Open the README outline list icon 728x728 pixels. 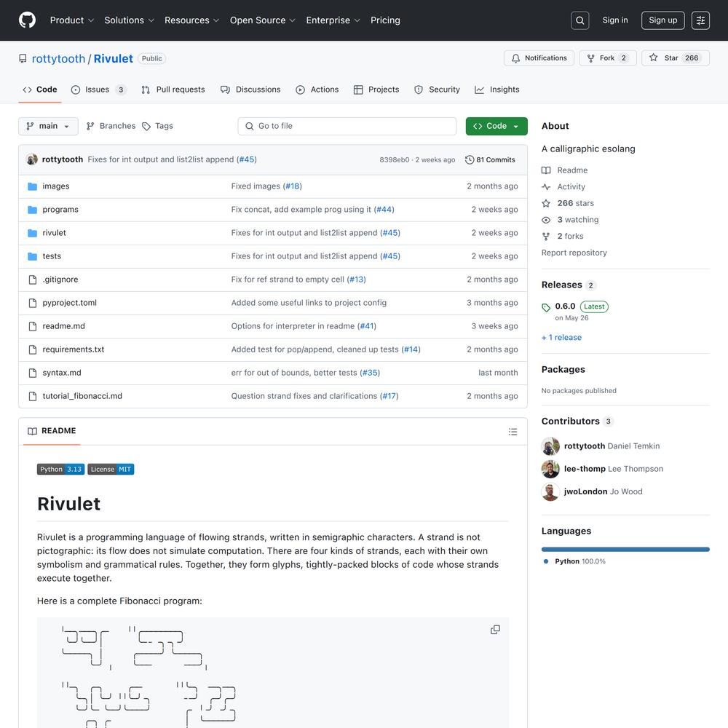click(x=513, y=431)
